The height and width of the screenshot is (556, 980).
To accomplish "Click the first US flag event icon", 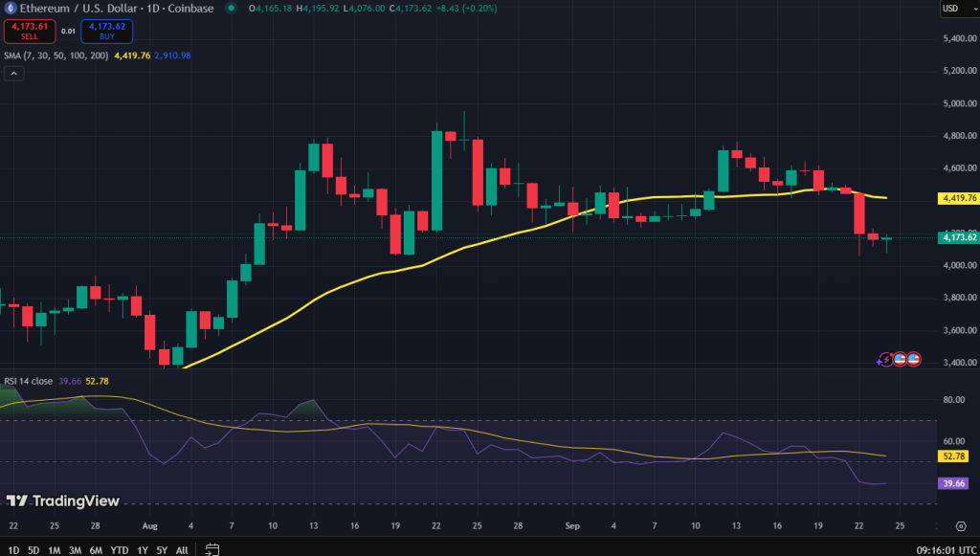I will [901, 359].
